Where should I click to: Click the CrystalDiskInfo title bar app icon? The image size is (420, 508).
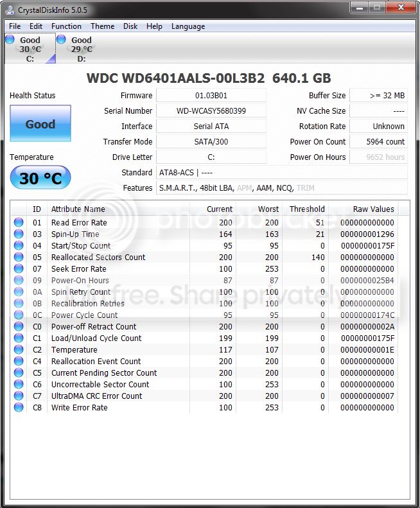[x=10, y=10]
